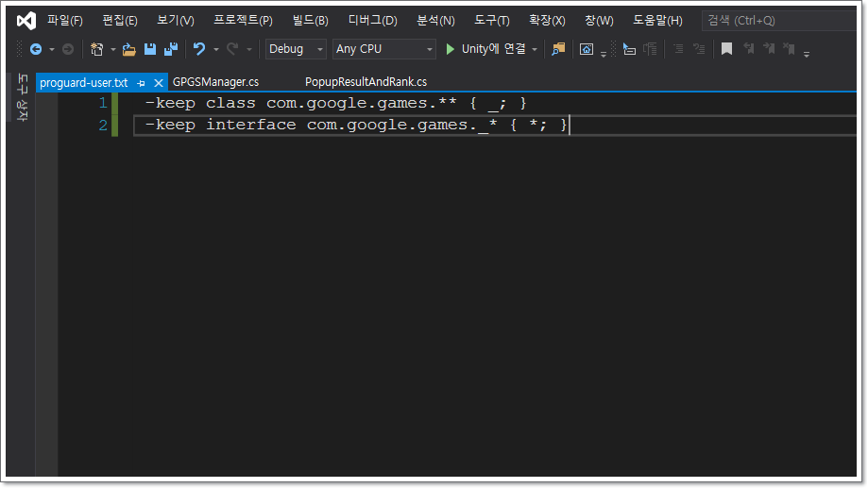
Task: Open the toolbar overflow options after Unity icon
Action: coord(604,54)
